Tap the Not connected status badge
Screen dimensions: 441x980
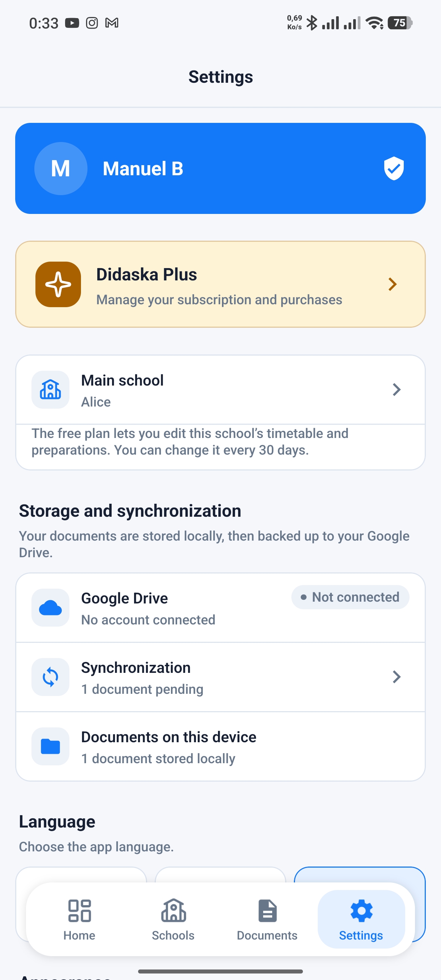350,597
